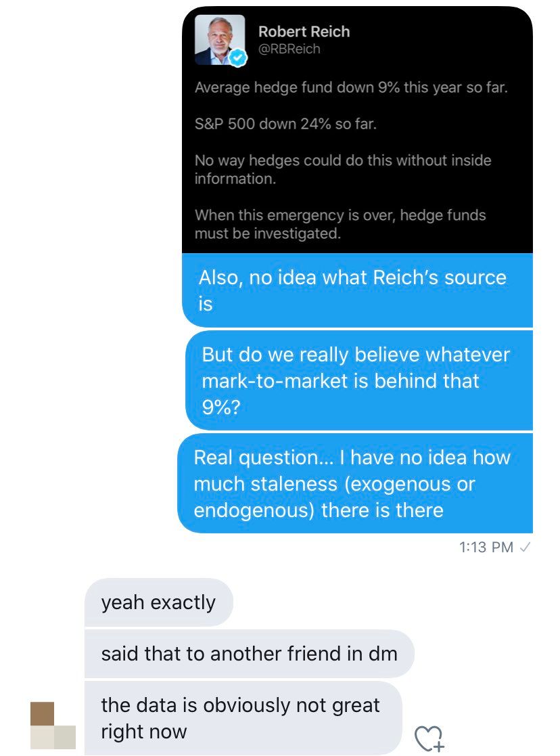Click the sent checkmark icon
Image resolution: width=560 pixels, height=756 pixels.
pyautogui.click(x=524, y=547)
